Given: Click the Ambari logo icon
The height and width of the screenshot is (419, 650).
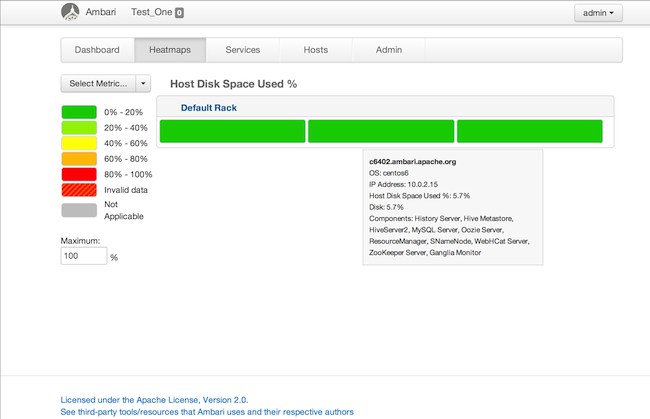Looking at the screenshot, I should click(x=70, y=12).
